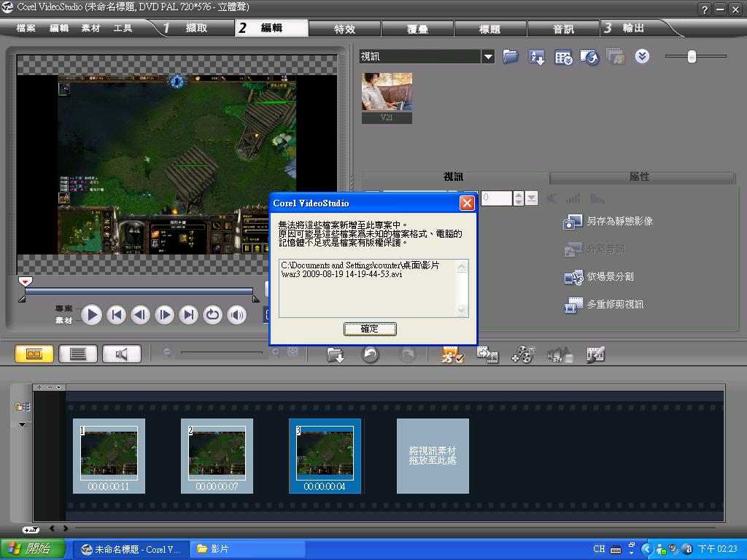
Task: Select the third storyboard clip thumbnail
Action: pos(325,454)
